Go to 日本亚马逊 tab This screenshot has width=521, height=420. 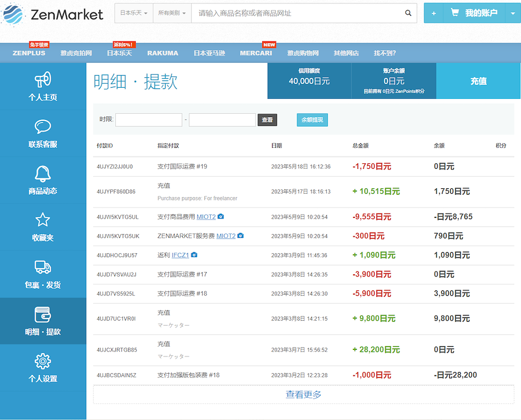point(209,53)
